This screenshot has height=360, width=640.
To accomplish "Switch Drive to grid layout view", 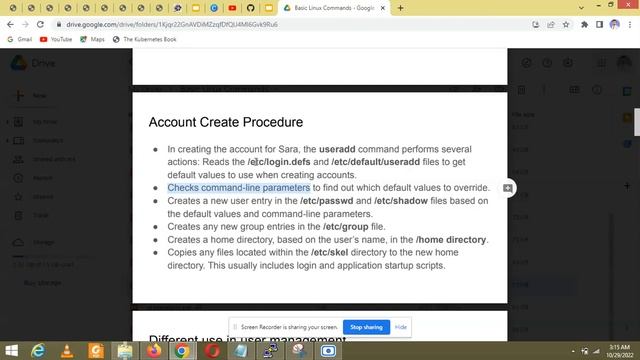I will 575,90.
